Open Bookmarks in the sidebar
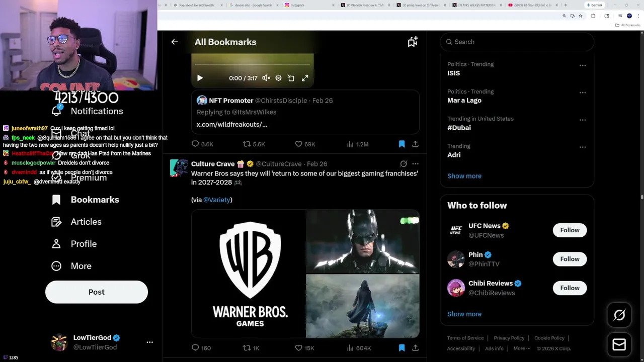 coord(86,200)
